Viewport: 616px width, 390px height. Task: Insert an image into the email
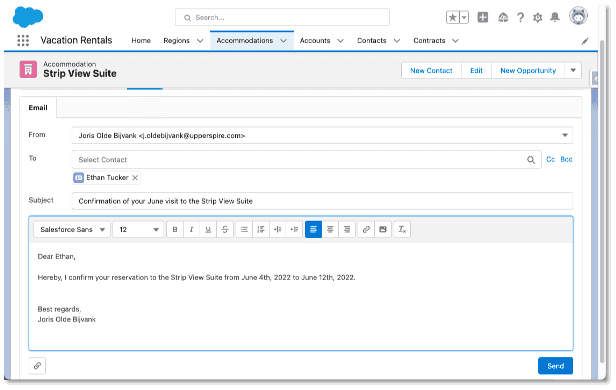point(383,229)
